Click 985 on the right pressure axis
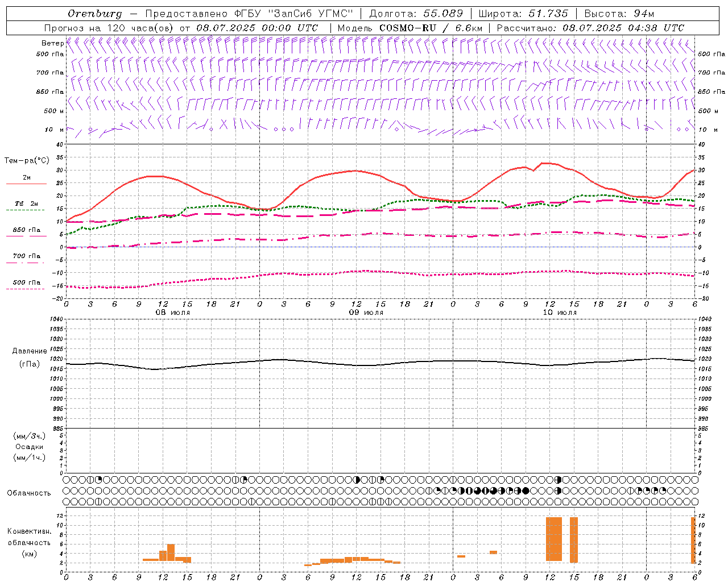 click(704, 429)
